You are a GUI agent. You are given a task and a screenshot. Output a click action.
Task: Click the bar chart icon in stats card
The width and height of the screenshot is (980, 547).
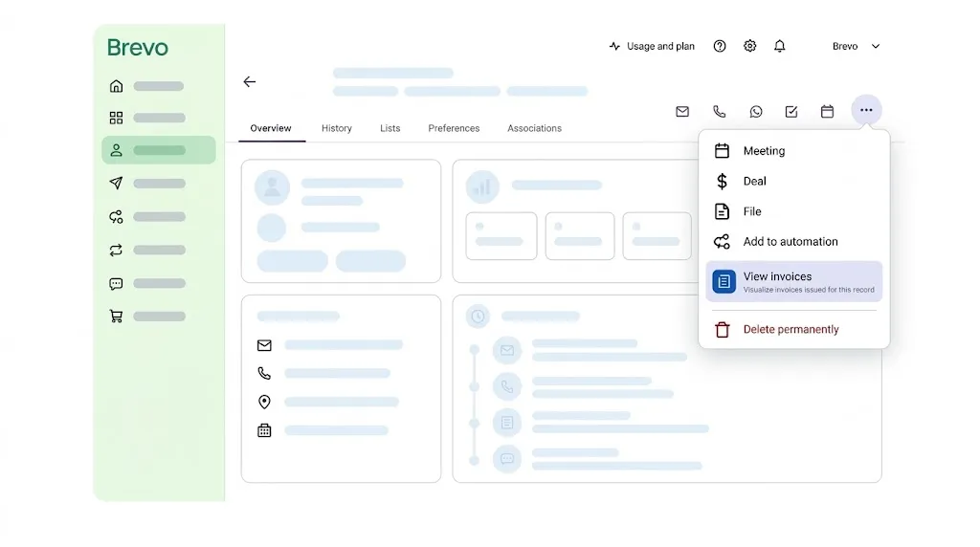tap(482, 186)
